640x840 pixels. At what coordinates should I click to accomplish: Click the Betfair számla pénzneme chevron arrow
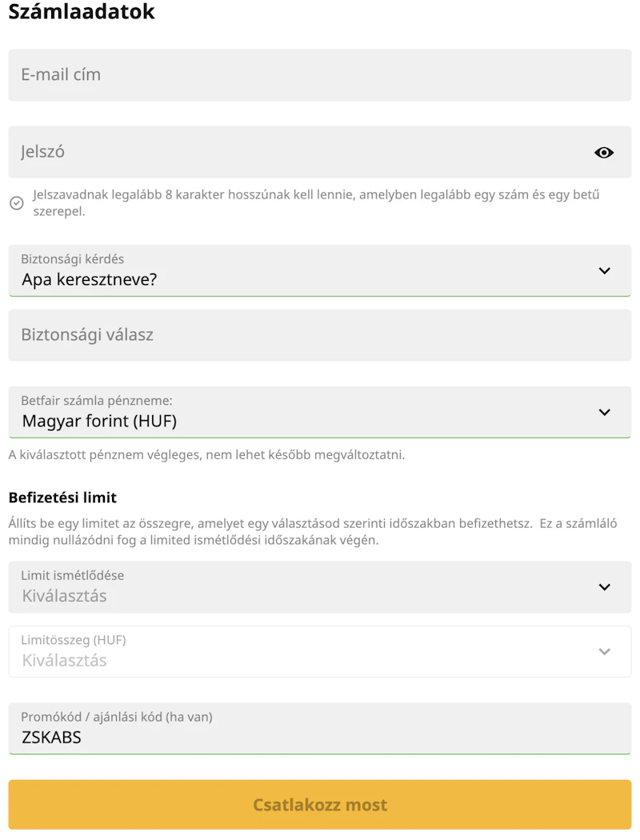click(x=604, y=412)
